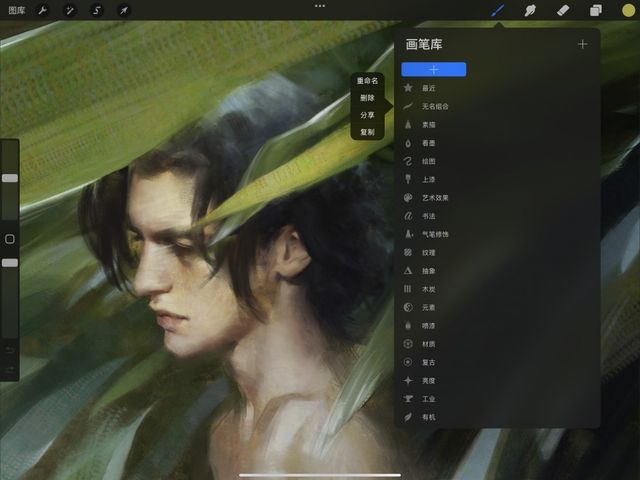The image size is (640, 480).
Task: Select the Smudge finger tool
Action: [x=530, y=10]
